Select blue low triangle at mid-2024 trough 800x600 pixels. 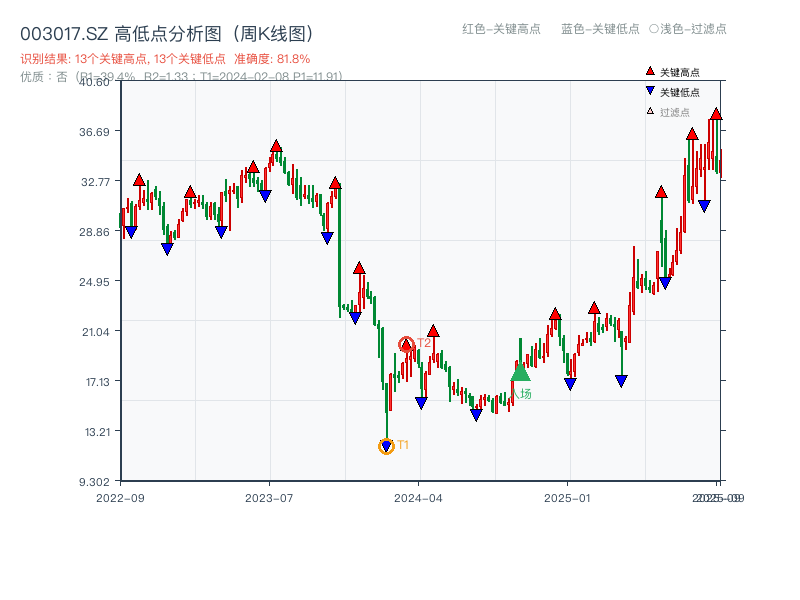pos(476,415)
